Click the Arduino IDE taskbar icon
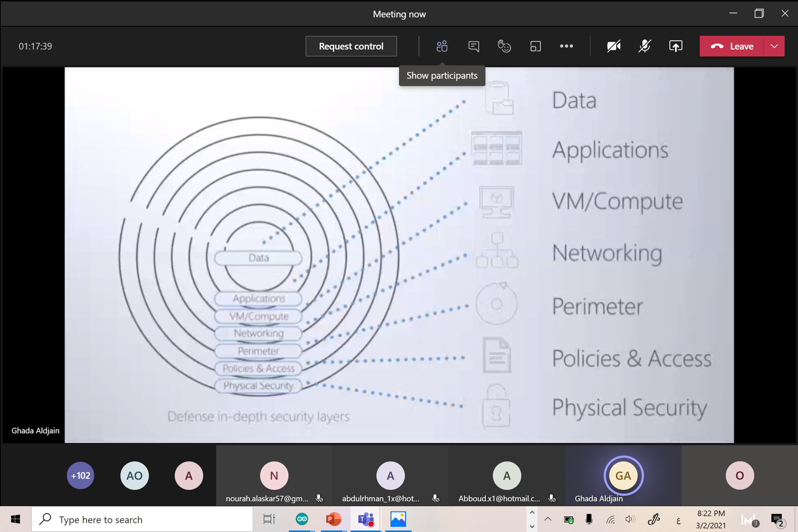Screen dimensions: 798x532 [302, 519]
